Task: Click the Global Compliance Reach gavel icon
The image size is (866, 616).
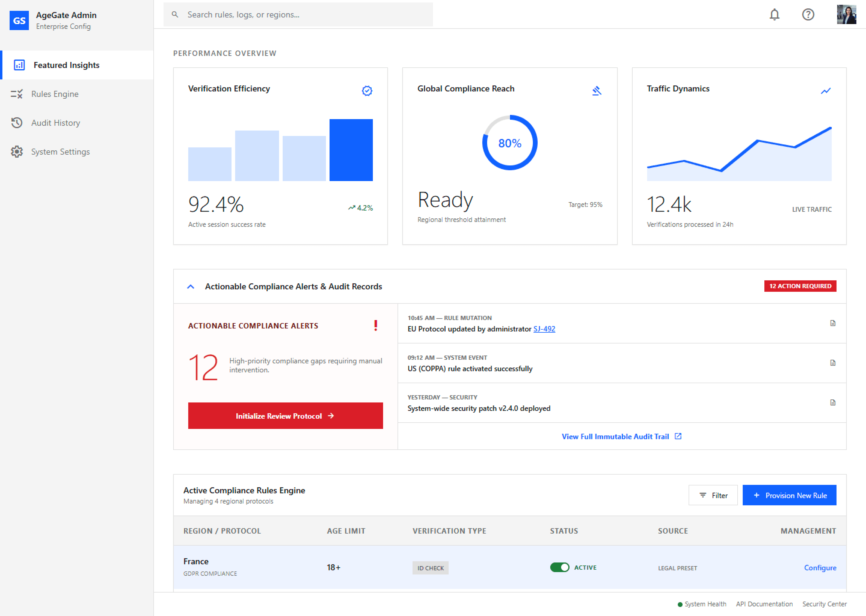Action: pos(596,91)
